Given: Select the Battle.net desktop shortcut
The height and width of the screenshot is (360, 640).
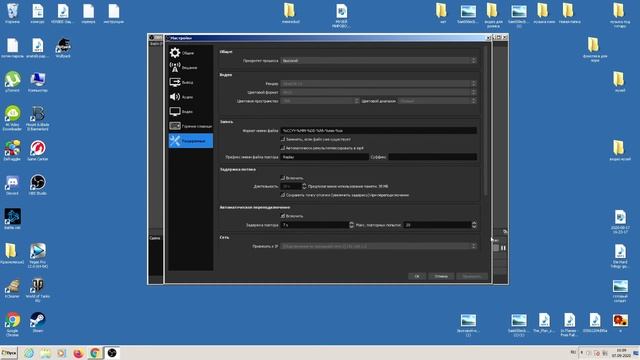Looking at the screenshot, I should pos(12,219).
